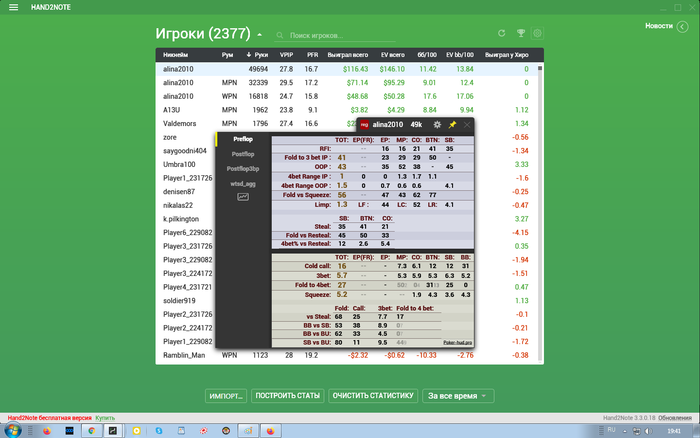Select the alina2010 MPN row
This screenshot has height=438, width=700.
point(346,83)
